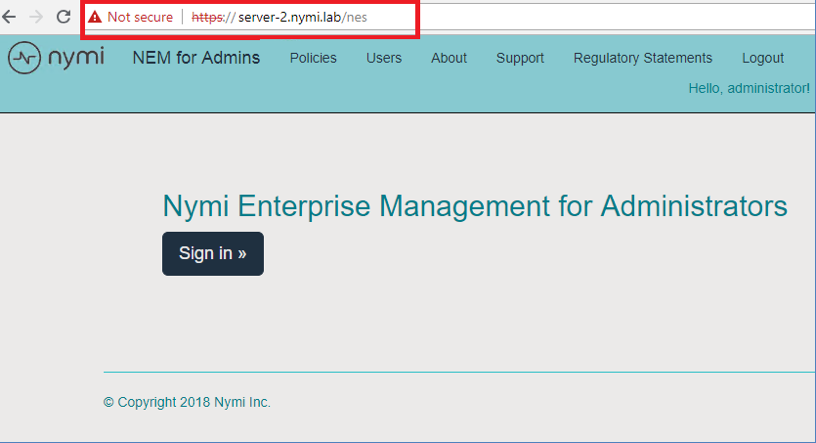Open the Support page
816x443 pixels.
(520, 58)
